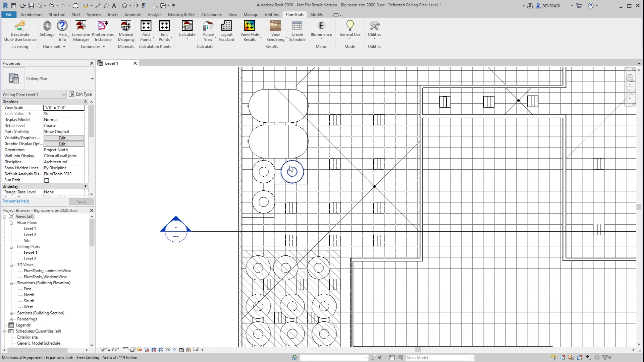Switch to the Modify tab
This screenshot has width=644, height=362.
point(316,15)
